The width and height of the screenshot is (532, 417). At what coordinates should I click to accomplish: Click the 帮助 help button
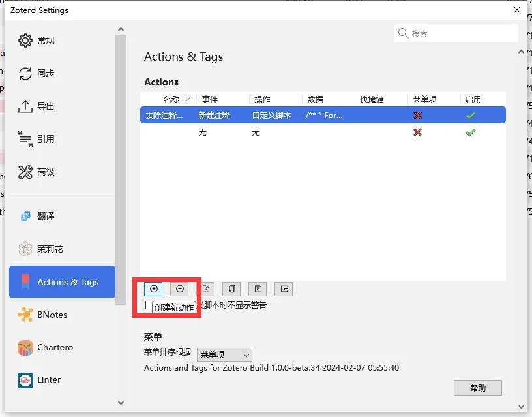pyautogui.click(x=478, y=388)
